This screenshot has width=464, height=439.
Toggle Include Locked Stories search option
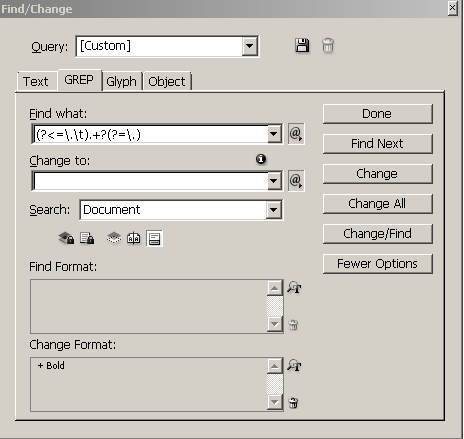pos(87,238)
